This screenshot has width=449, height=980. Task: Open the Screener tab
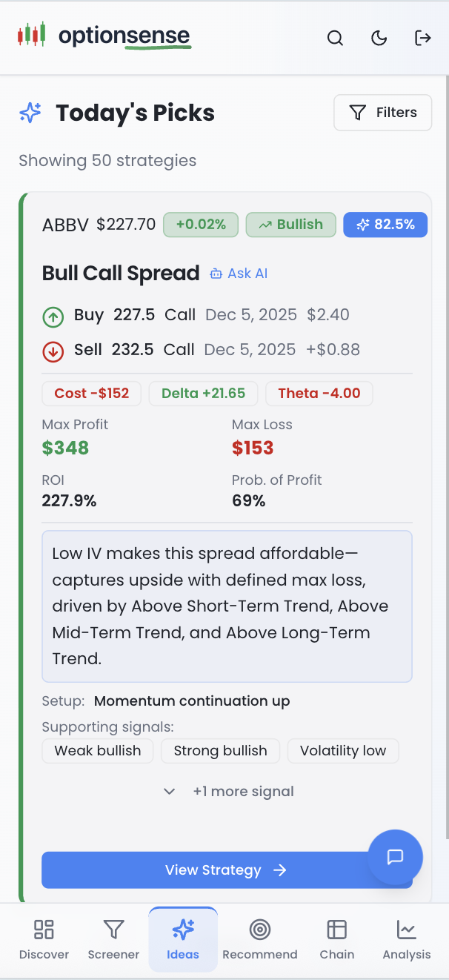pyautogui.click(x=113, y=939)
